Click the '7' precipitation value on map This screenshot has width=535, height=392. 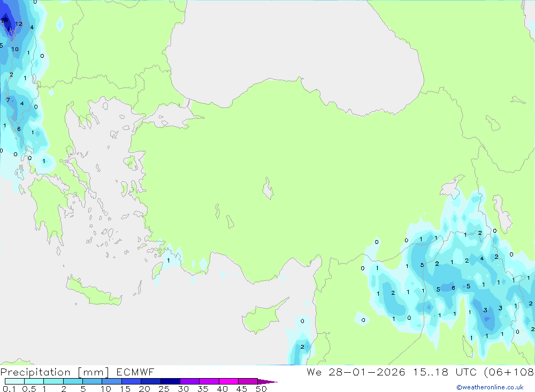click(8, 100)
